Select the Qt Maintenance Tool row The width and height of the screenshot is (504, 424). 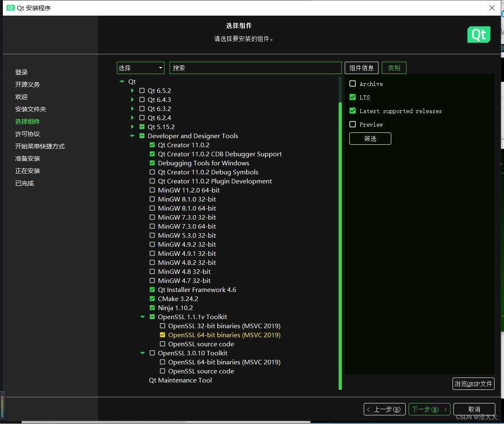click(x=180, y=380)
